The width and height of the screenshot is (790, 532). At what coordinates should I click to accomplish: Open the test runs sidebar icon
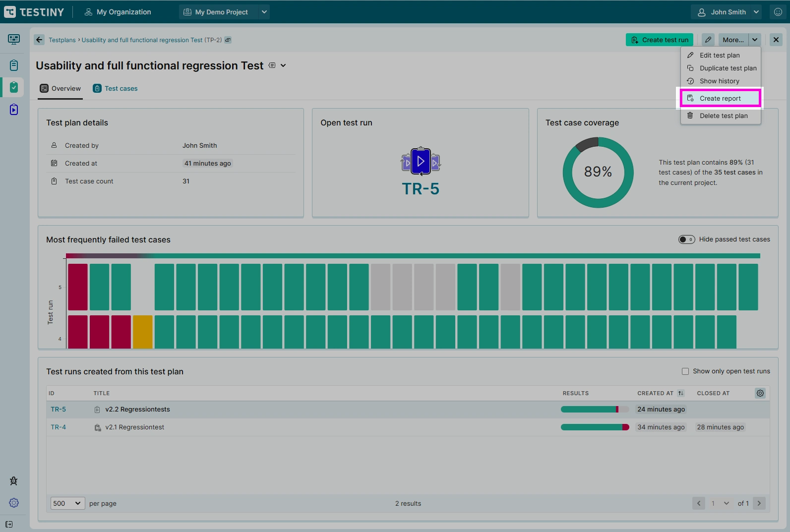click(14, 110)
